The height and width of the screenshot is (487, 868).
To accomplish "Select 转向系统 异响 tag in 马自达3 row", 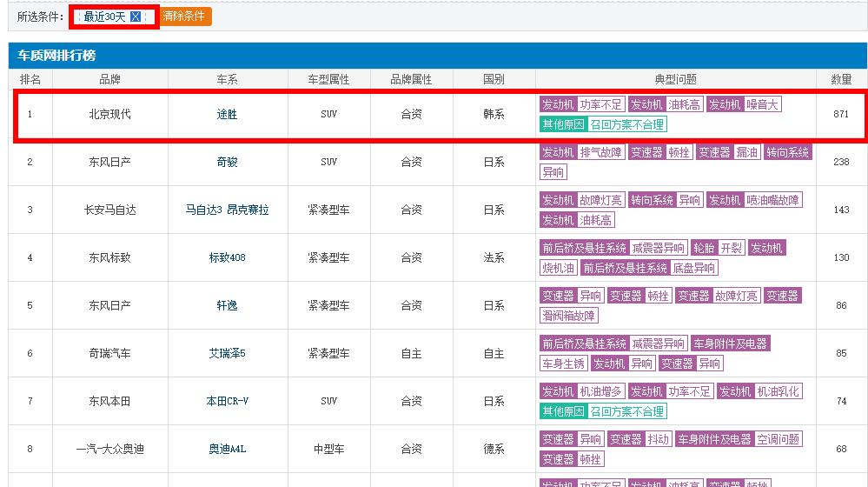I will pyautogui.click(x=666, y=200).
